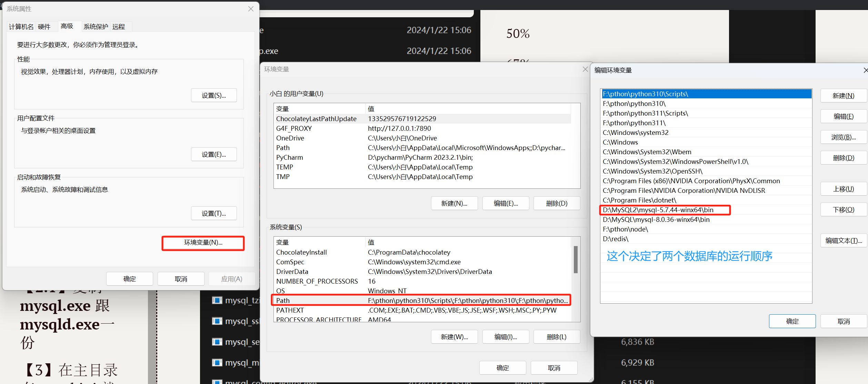868x384 pixels.
Task: Select the 系统保护 tab
Action: 96,27
